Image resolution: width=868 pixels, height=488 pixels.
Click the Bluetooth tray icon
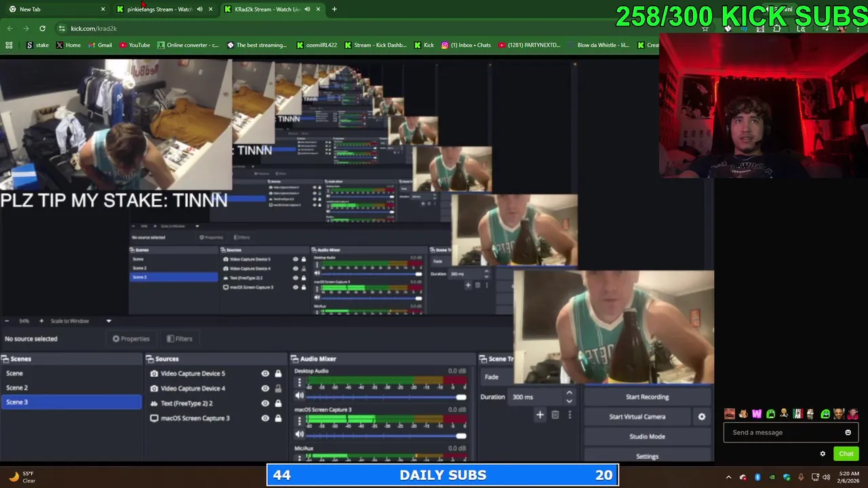(757, 477)
